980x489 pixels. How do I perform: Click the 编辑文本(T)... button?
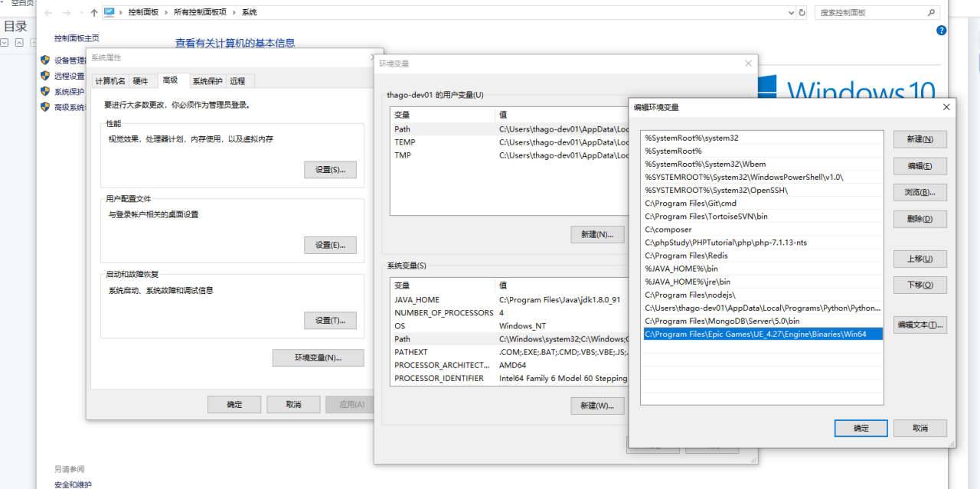[920, 324]
